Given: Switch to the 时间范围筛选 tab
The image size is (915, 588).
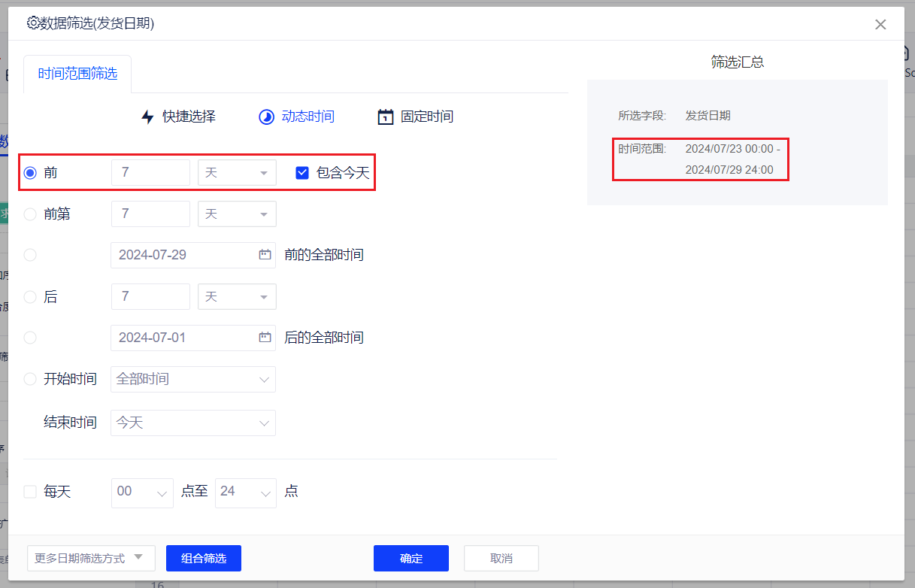Looking at the screenshot, I should click(x=77, y=74).
